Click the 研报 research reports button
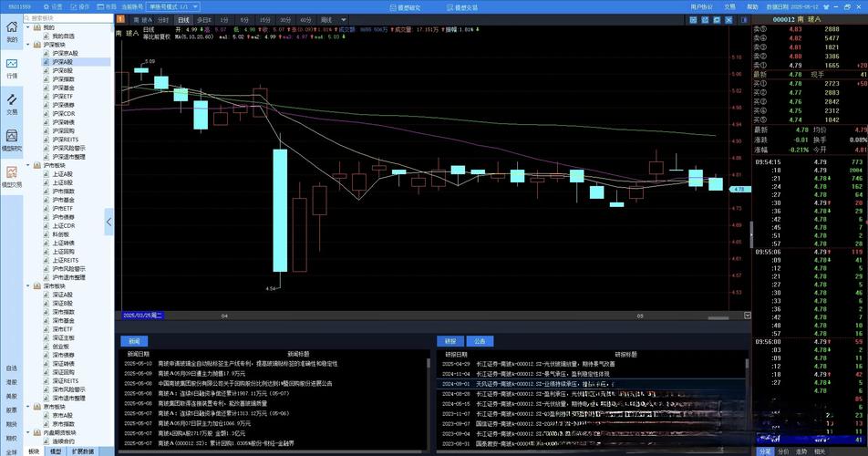This screenshot has height=456, width=868. 450,341
